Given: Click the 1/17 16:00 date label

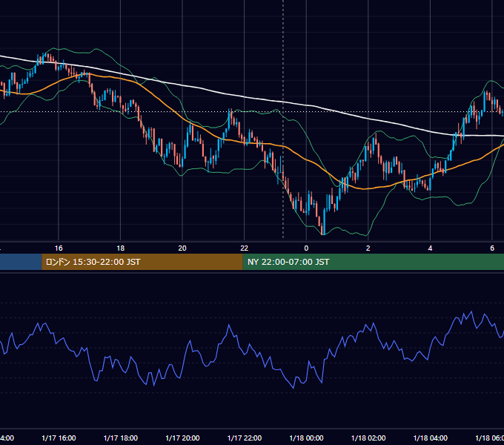Looking at the screenshot, I should click(x=59, y=438).
